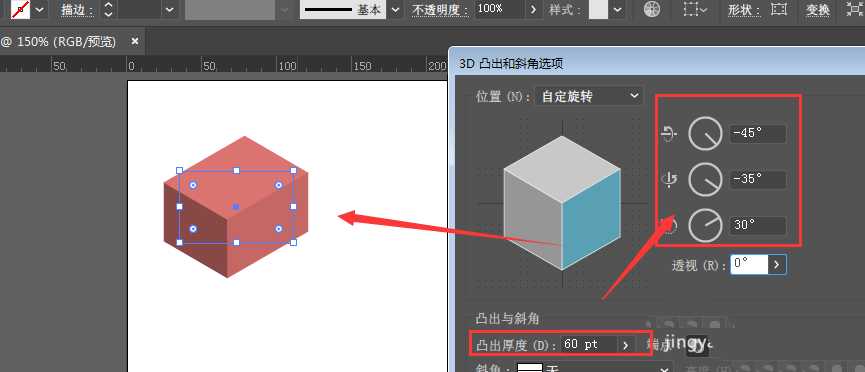This screenshot has height=372, width=865.
Task: Click the bottom-left corner radius widget on cube
Action: point(193,228)
